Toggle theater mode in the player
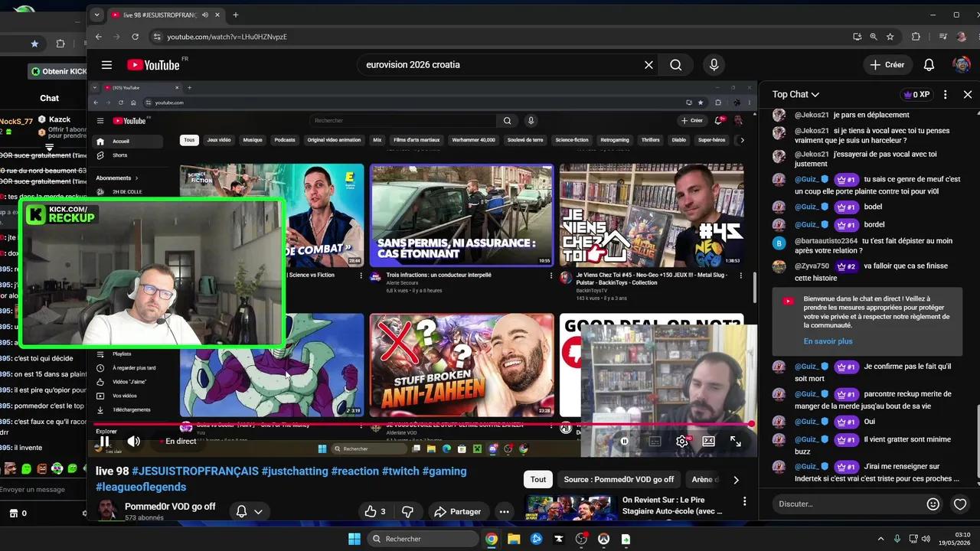Viewport: 980px width, 551px height. pyautogui.click(x=709, y=441)
